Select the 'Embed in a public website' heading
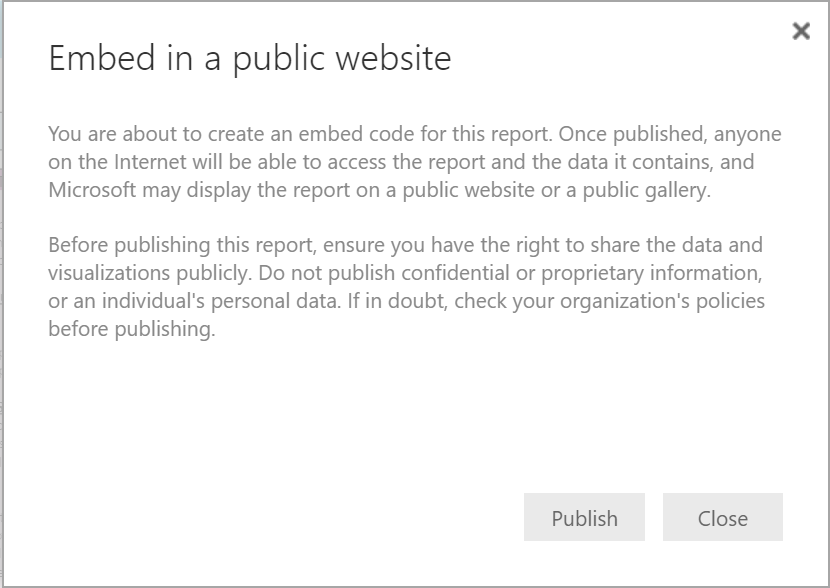830x588 pixels. tap(250, 58)
